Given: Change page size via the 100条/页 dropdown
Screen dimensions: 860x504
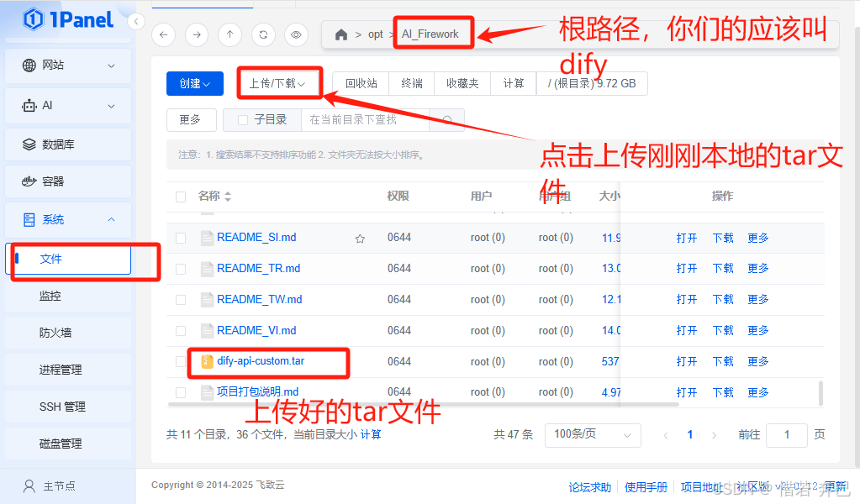Looking at the screenshot, I should pyautogui.click(x=593, y=435).
